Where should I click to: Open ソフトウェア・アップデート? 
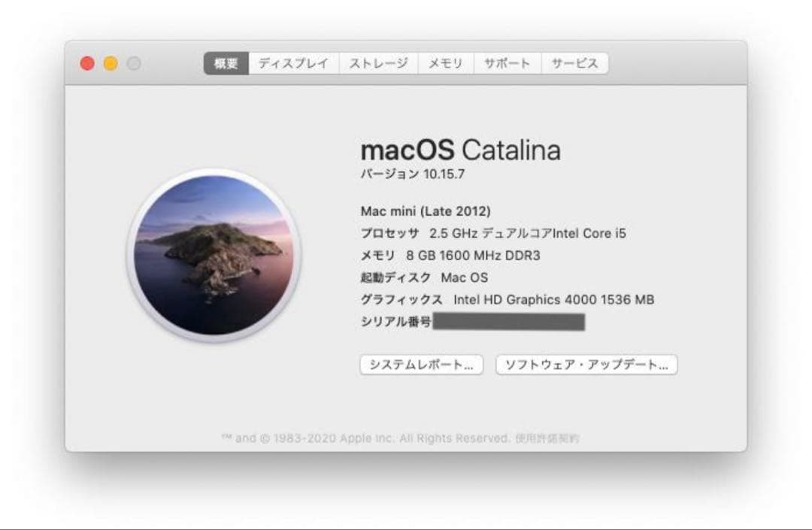(x=586, y=365)
